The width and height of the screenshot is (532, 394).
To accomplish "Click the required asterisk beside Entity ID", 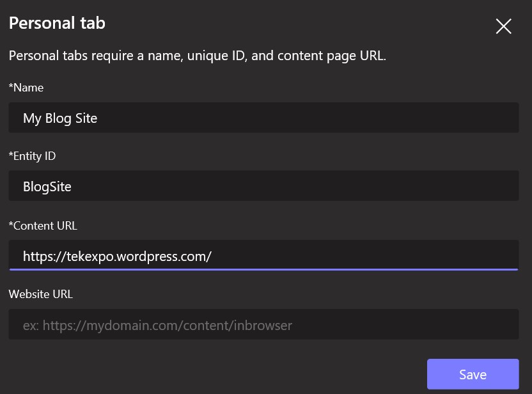I will [x=11, y=155].
